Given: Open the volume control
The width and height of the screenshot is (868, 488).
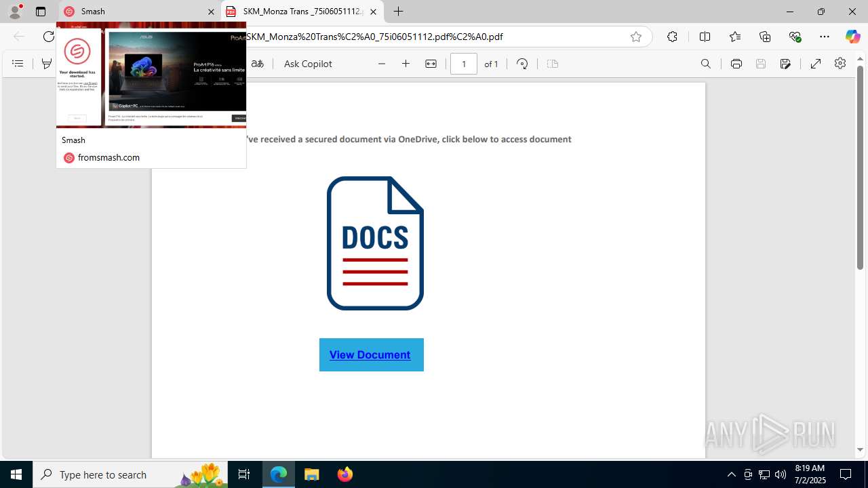Looking at the screenshot, I should pos(780,474).
